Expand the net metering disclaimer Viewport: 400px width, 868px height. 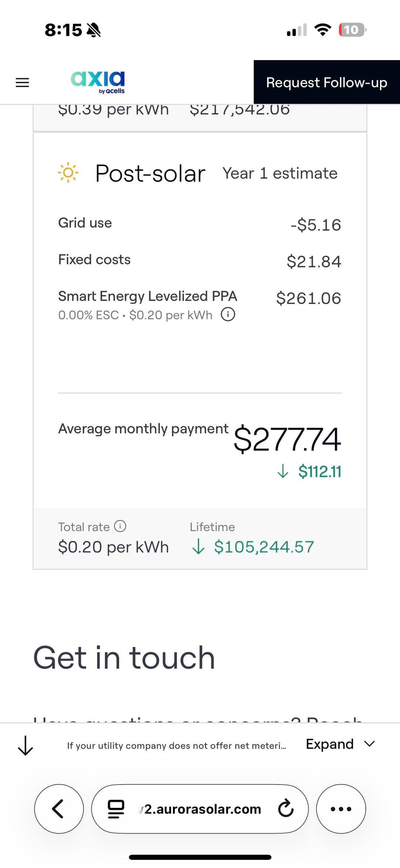[x=329, y=744]
